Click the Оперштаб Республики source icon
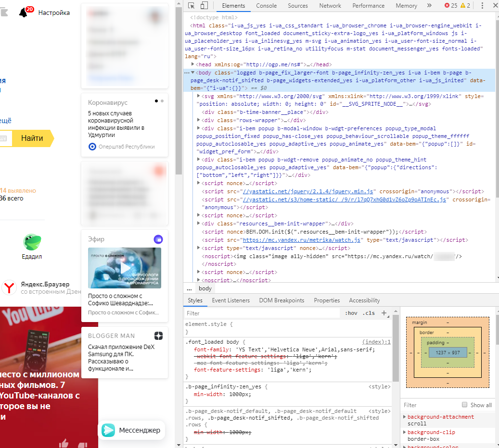The image size is (499, 448). (x=92, y=147)
